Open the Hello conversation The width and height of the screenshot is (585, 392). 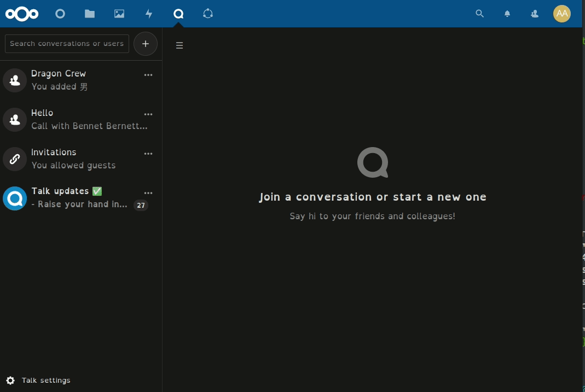tap(81, 119)
